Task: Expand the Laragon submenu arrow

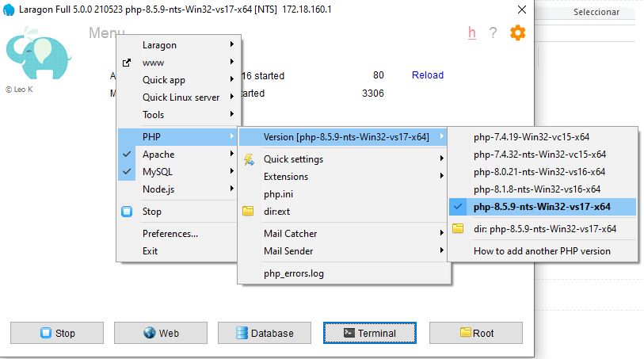Action: click(231, 44)
